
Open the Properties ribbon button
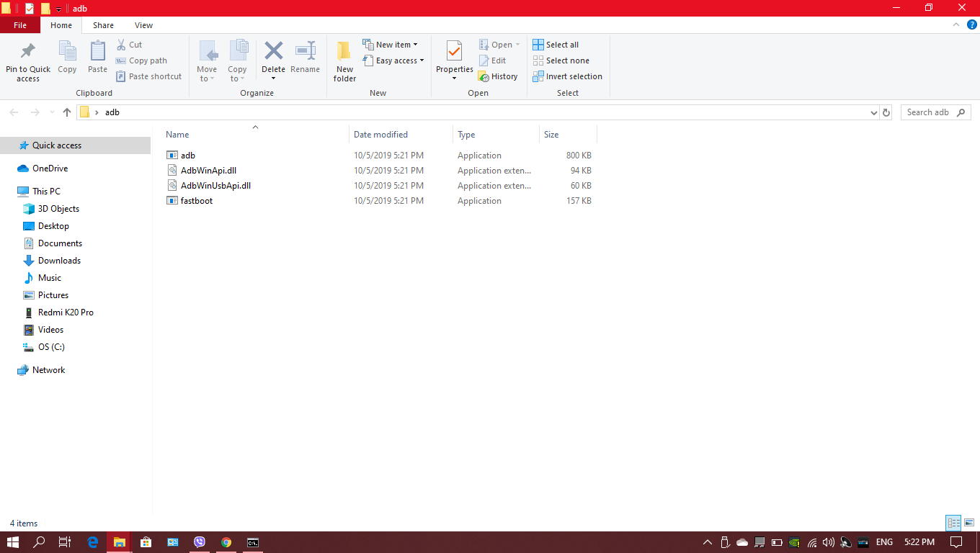click(454, 52)
